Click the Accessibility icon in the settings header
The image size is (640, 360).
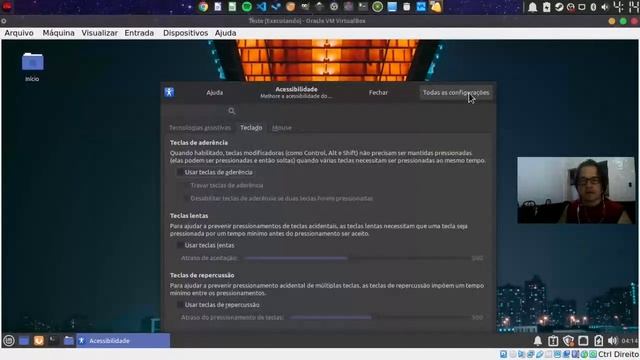point(169,92)
